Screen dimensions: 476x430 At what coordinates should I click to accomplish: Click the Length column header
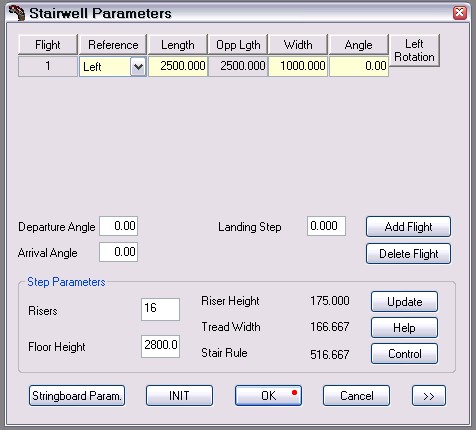coord(178,44)
